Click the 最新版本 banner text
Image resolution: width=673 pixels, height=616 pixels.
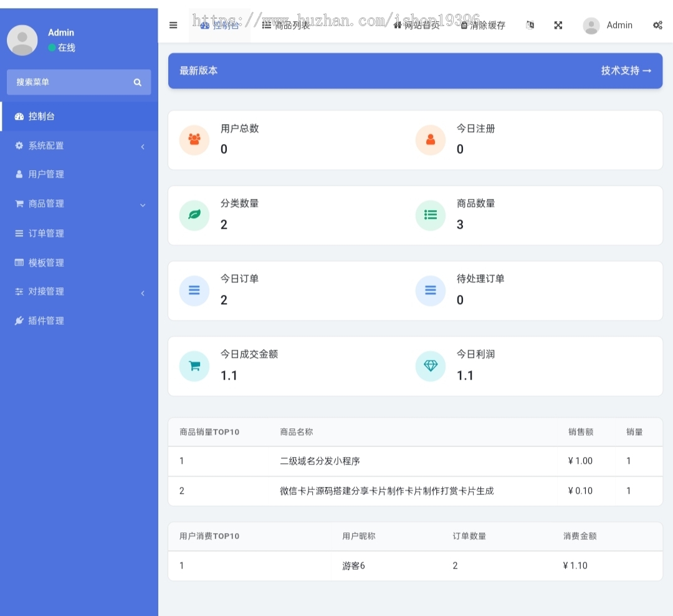198,70
